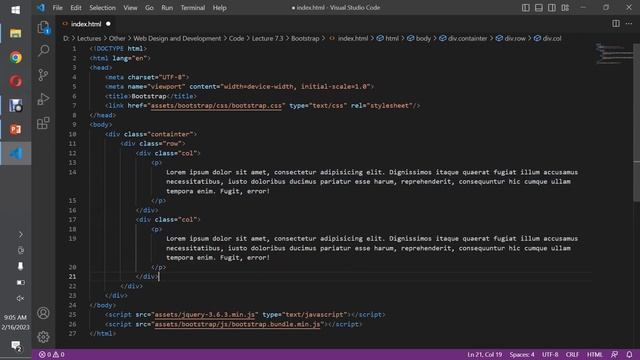This screenshot has height=360, width=640.
Task: Click Spaces: 4 indentation setting
Action: 522,354
